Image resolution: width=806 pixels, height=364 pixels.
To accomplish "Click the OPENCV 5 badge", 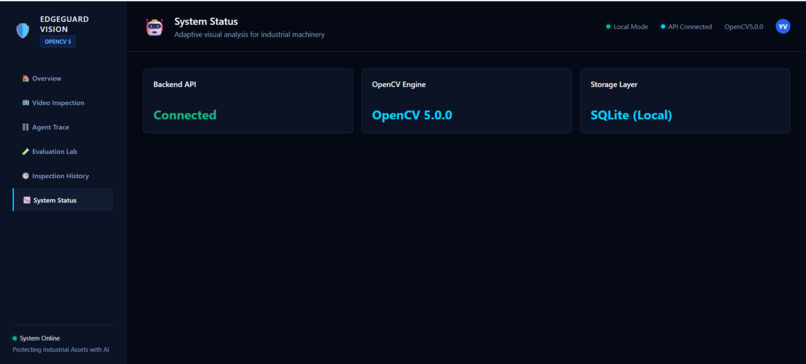I will pos(58,42).
